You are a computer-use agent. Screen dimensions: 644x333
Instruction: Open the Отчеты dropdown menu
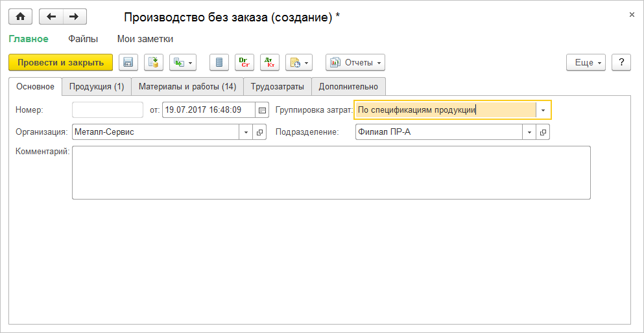[x=355, y=62]
